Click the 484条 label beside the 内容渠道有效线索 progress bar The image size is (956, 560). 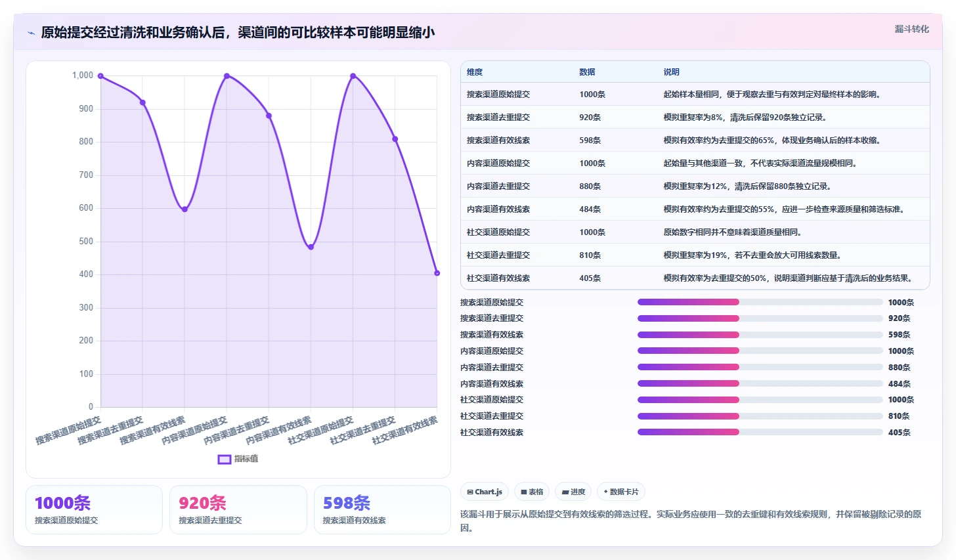(899, 384)
